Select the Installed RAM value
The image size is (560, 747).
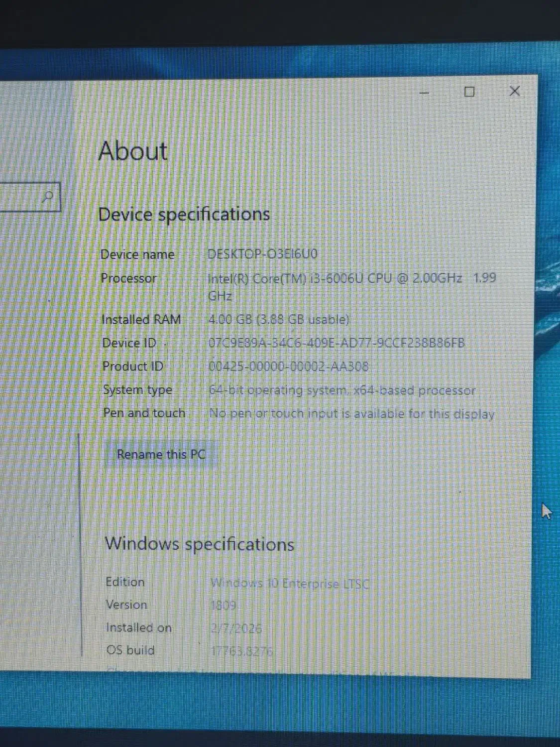point(279,319)
